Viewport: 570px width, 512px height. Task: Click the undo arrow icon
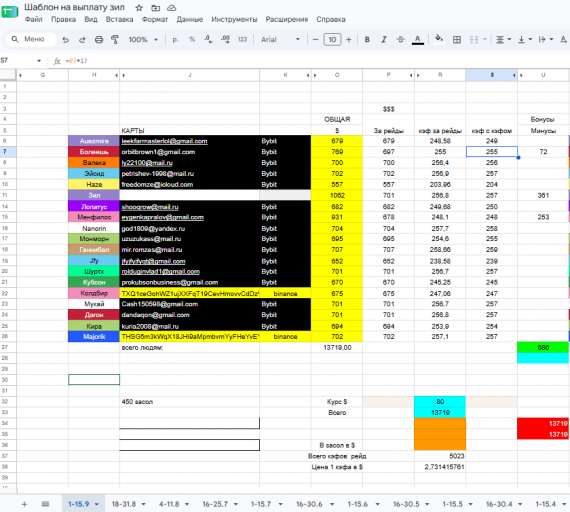65,40
